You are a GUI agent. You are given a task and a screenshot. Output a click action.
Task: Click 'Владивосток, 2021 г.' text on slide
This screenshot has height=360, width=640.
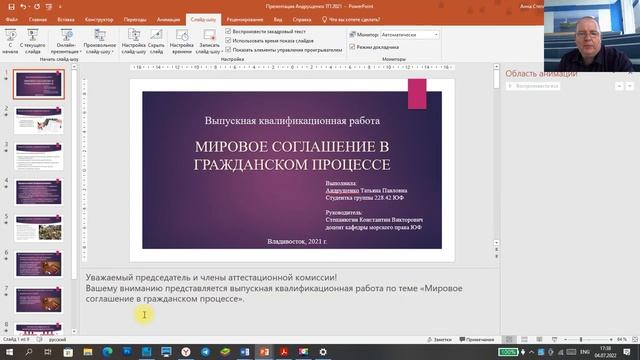(x=297, y=241)
